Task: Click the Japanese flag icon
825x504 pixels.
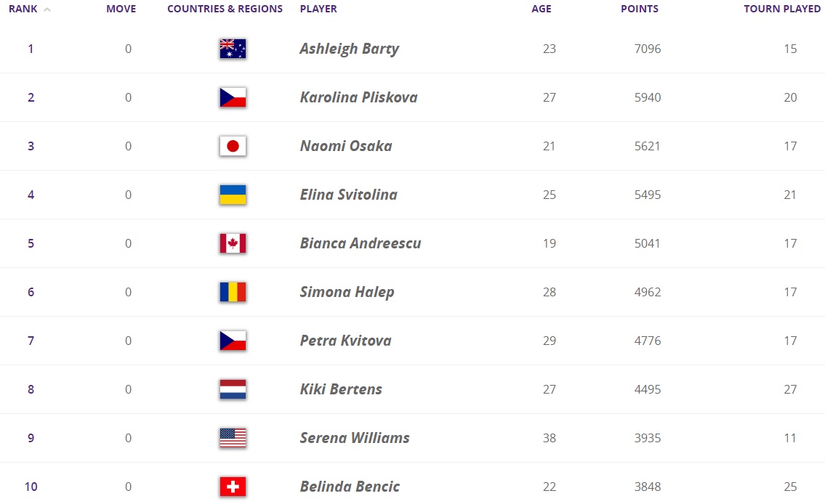Action: coord(233,146)
